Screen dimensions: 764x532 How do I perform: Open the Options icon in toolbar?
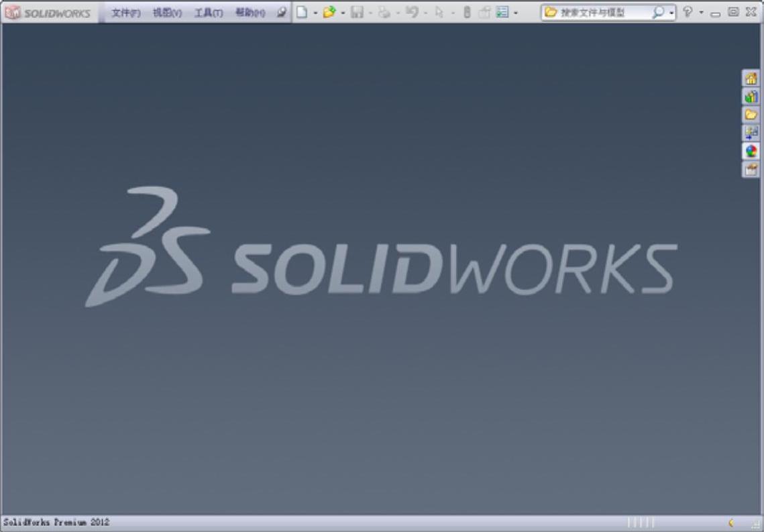502,12
